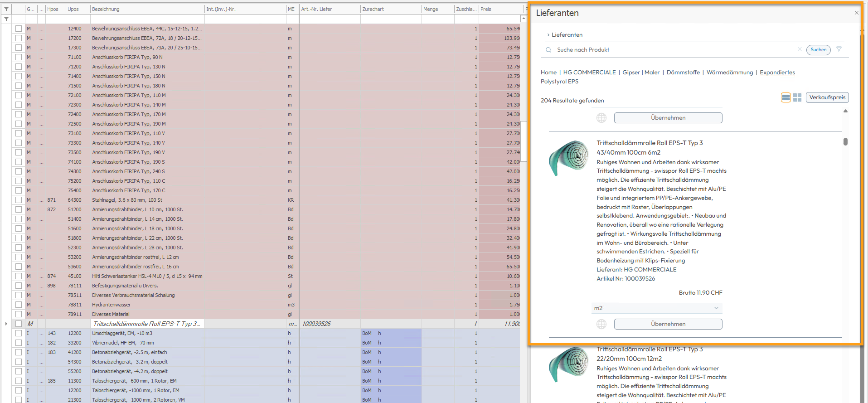Click the '204 Resultate gefunden' text

[572, 101]
